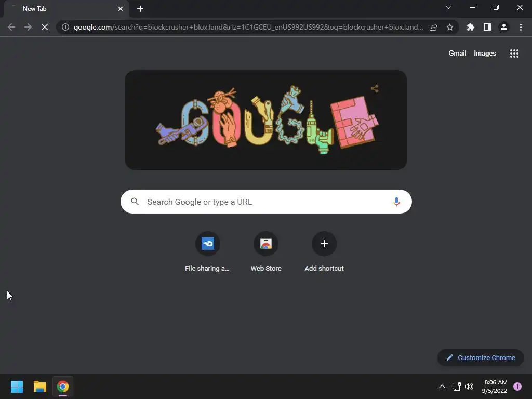This screenshot has height=399, width=532.
Task: Toggle the Chrome side panel
Action: tap(487, 27)
